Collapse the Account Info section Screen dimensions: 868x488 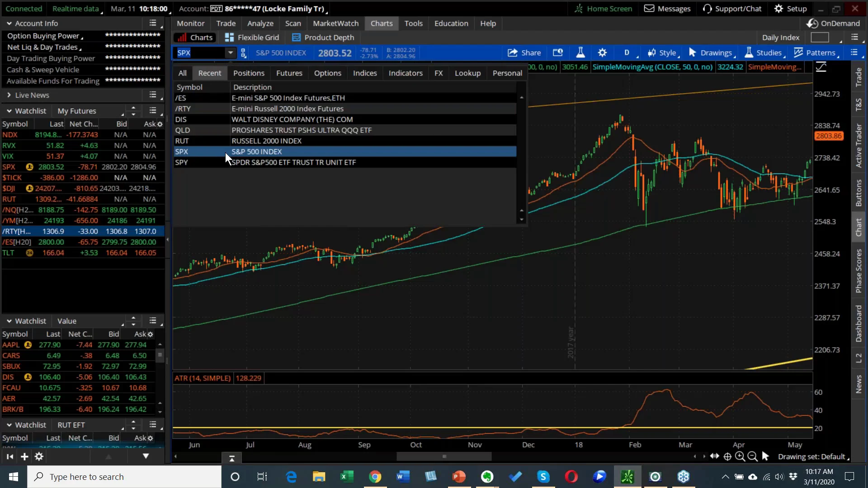pos(9,23)
